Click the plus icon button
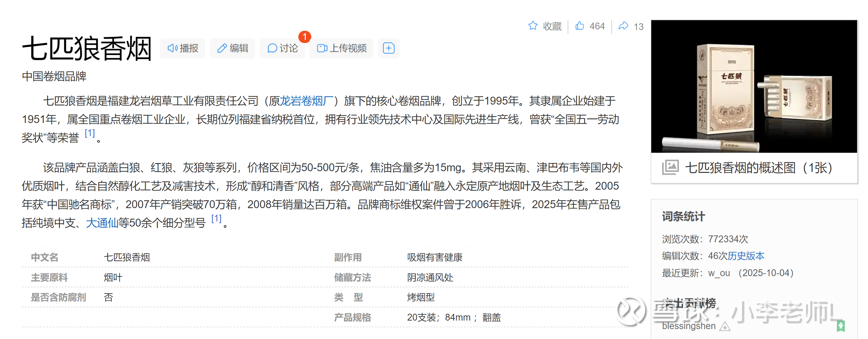The height and width of the screenshot is (339, 868). click(x=389, y=48)
